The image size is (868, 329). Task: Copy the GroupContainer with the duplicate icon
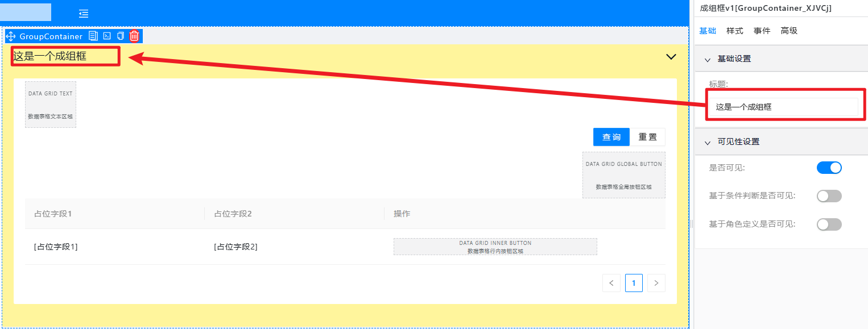(121, 36)
